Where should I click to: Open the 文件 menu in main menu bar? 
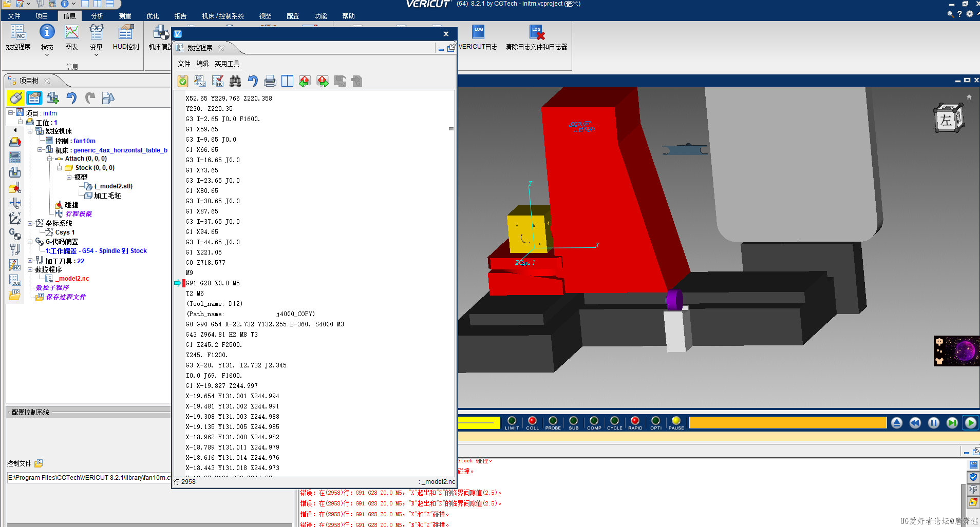coord(14,16)
